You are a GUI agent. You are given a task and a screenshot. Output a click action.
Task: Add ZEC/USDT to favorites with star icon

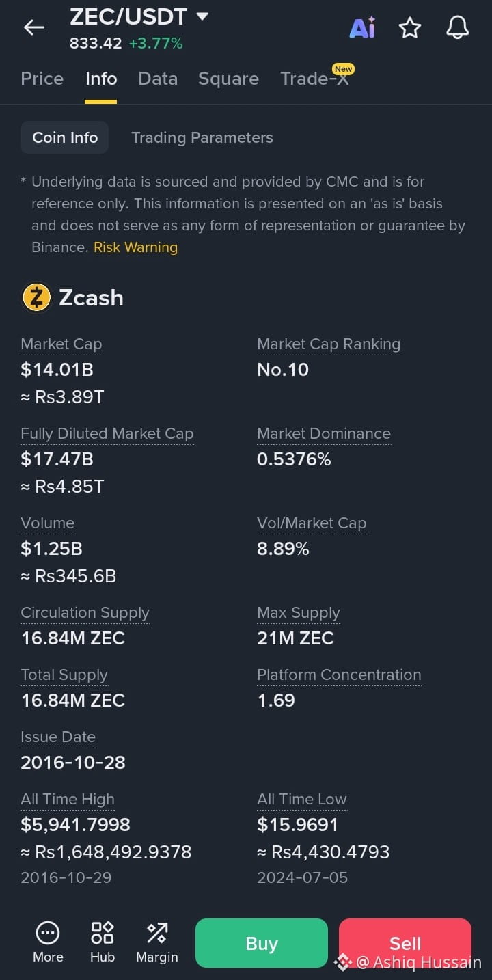tap(410, 27)
